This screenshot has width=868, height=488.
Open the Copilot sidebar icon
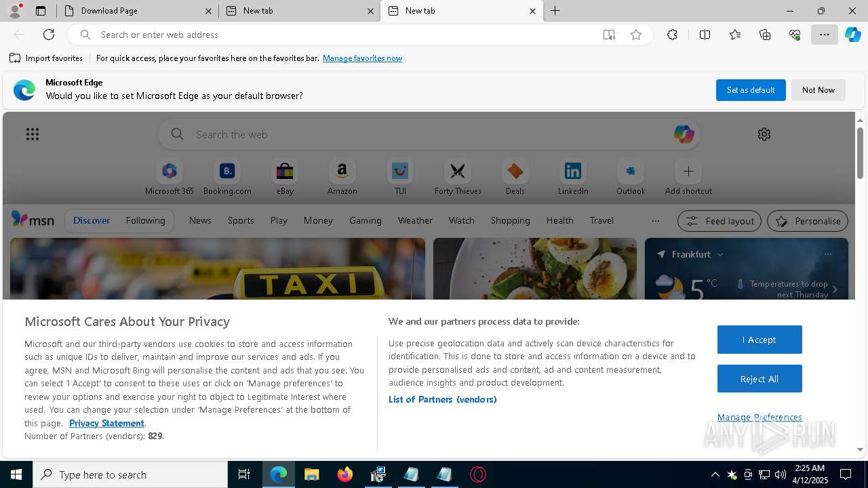click(x=853, y=35)
